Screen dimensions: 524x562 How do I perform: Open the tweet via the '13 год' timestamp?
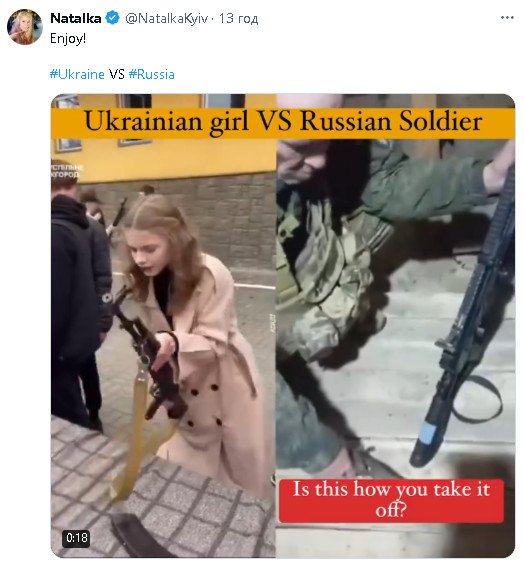coord(238,18)
